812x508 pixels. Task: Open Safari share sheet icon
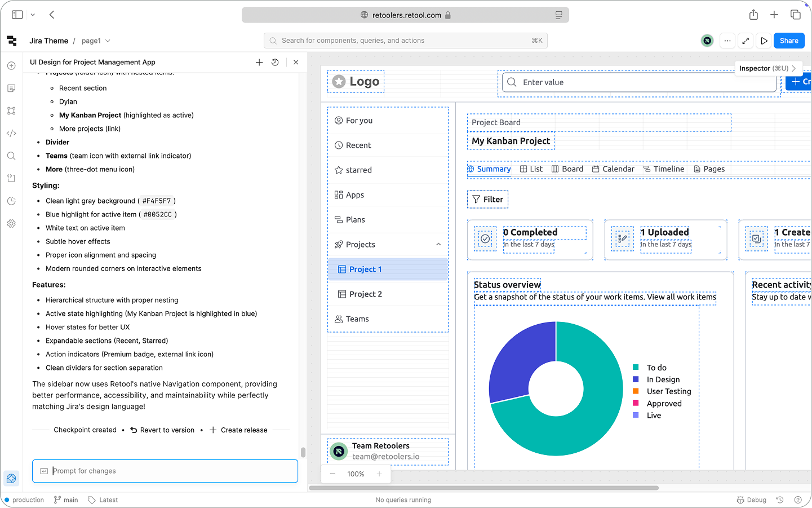pyautogui.click(x=753, y=15)
